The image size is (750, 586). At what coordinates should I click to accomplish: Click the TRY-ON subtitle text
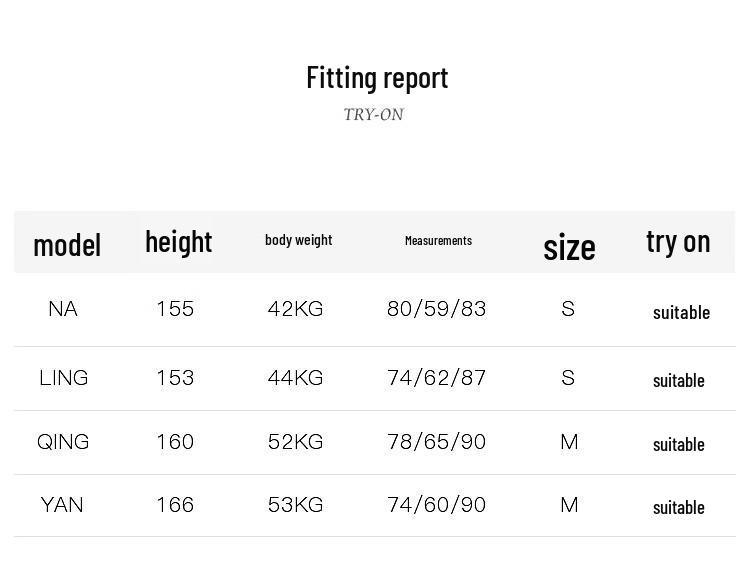tap(374, 115)
